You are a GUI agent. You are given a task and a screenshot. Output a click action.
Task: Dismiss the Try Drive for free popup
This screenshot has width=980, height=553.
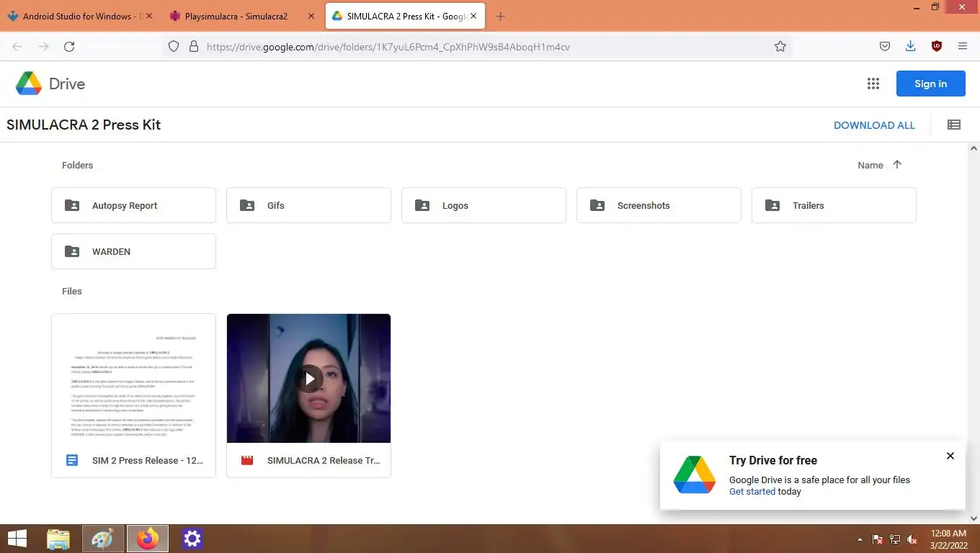(950, 456)
